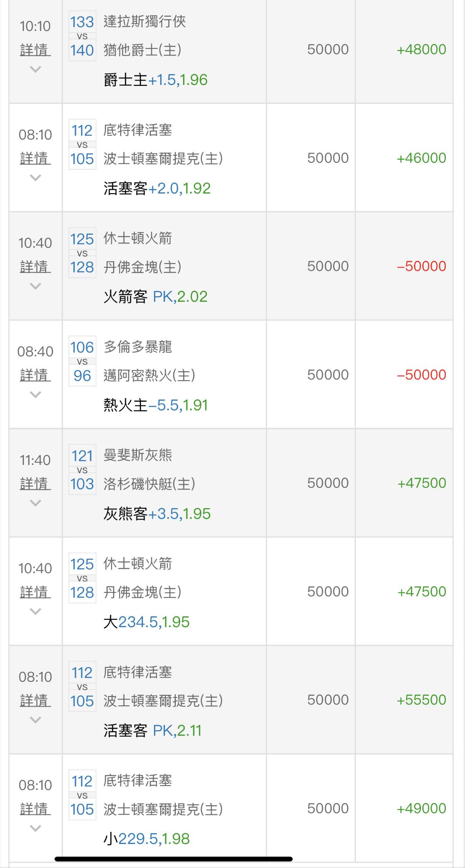The height and width of the screenshot is (868, 465).
Task: Tap the home indicator bar at bottom
Action: click(173, 859)
